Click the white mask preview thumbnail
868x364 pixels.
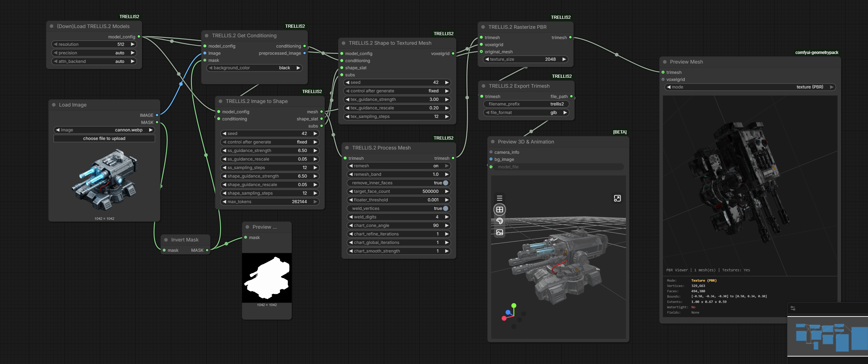(x=267, y=278)
